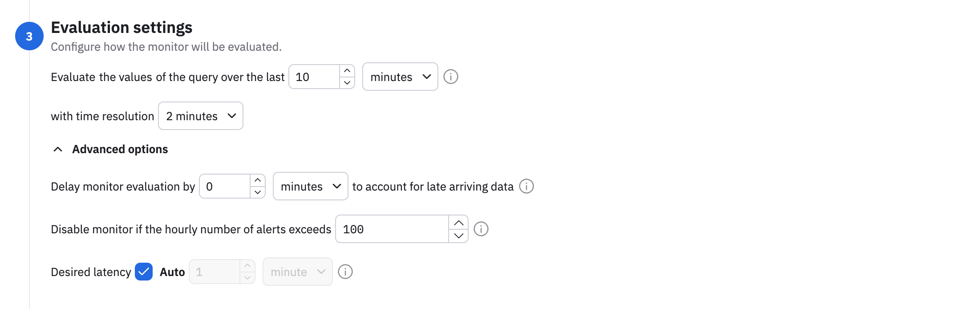
Task: Increase evaluation window value with up arrow
Action: (347, 71)
